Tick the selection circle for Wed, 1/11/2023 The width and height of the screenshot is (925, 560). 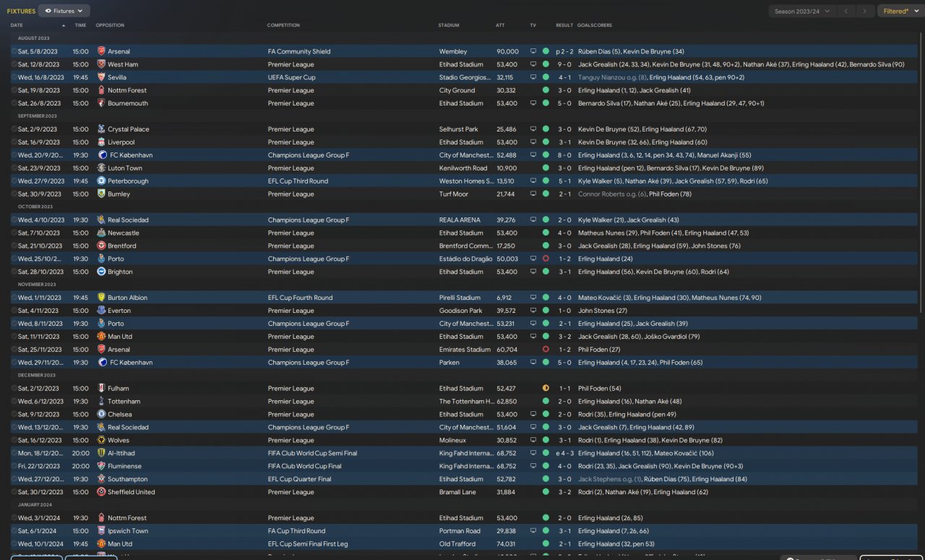click(x=13, y=298)
